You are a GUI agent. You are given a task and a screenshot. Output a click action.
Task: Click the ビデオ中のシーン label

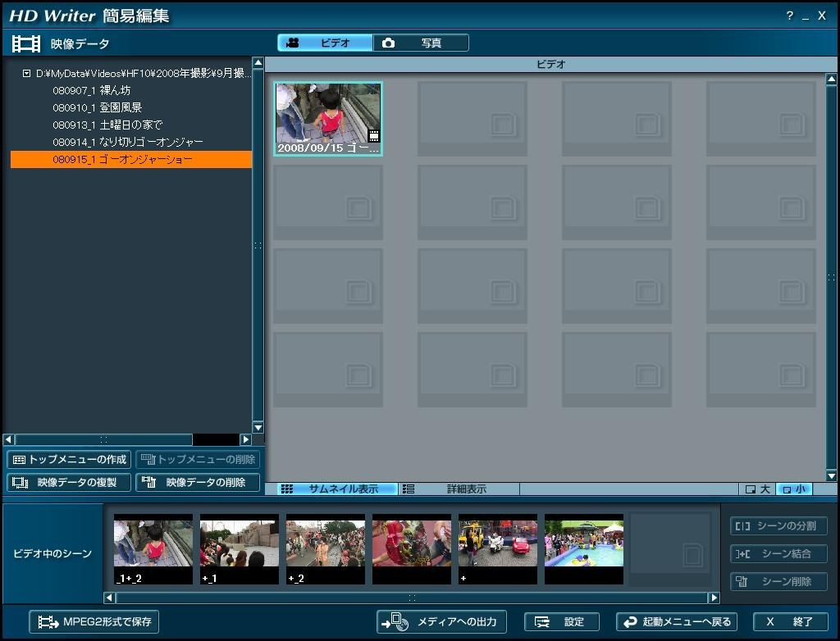pos(52,554)
